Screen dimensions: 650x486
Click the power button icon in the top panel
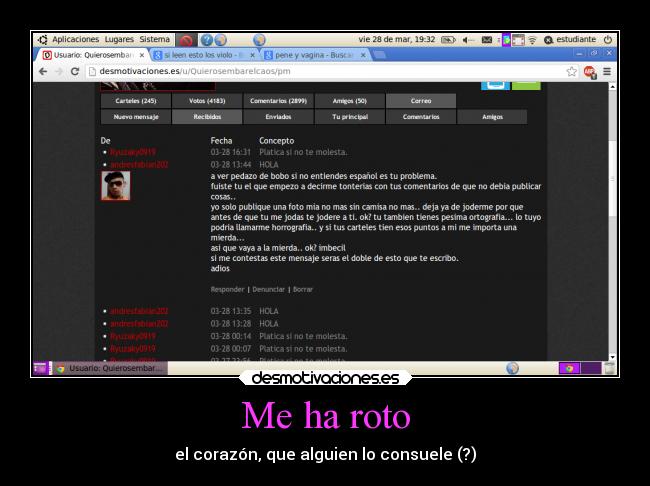608,39
